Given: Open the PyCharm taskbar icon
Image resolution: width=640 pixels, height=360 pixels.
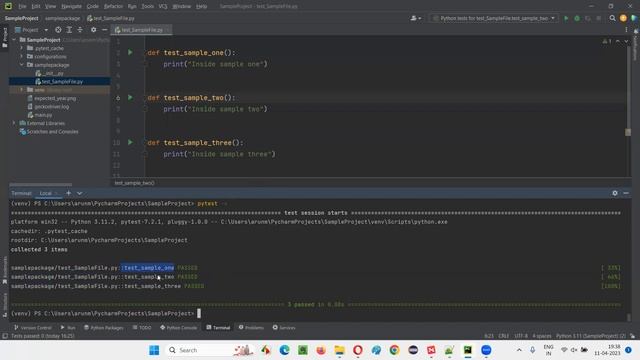Looking at the screenshot, I should [x=467, y=350].
